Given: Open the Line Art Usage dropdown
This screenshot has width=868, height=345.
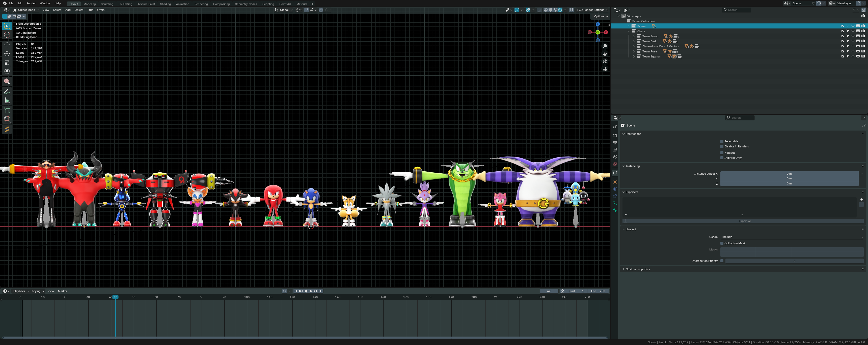Looking at the screenshot, I should pos(792,237).
